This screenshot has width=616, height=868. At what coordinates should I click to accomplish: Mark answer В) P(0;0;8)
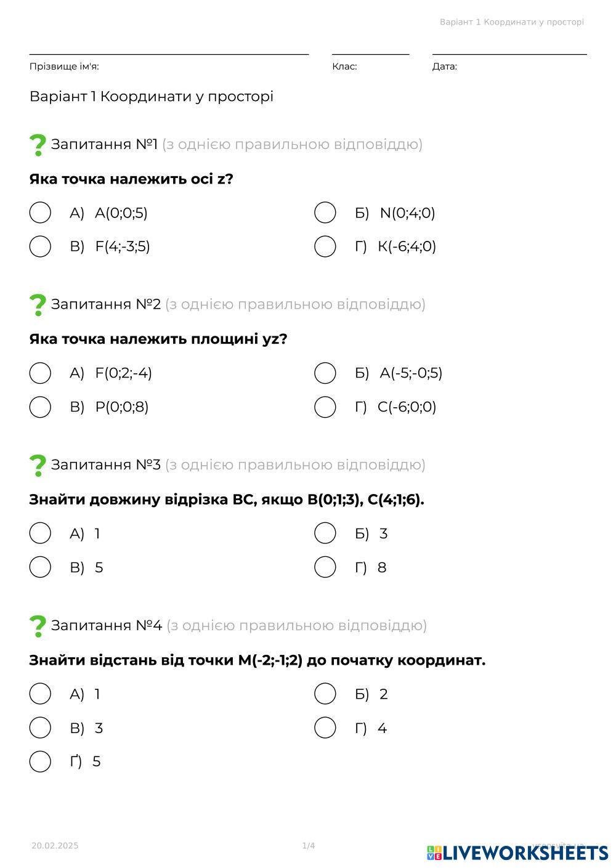40,407
